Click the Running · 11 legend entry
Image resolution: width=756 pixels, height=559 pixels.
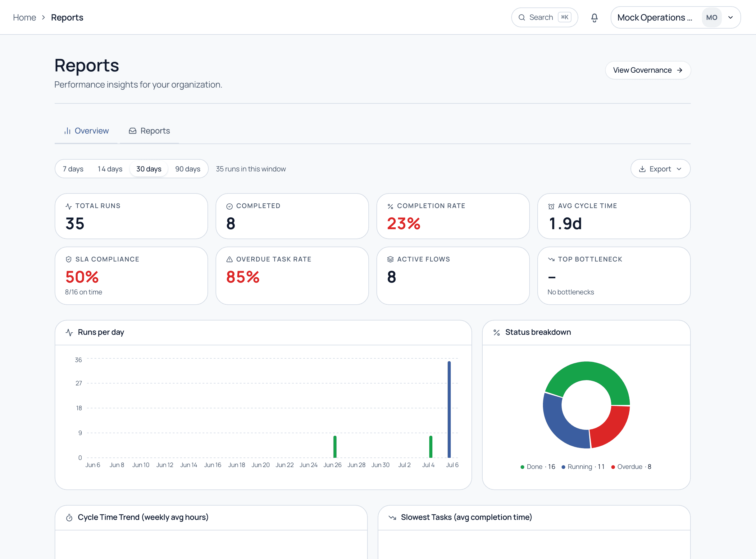click(583, 467)
